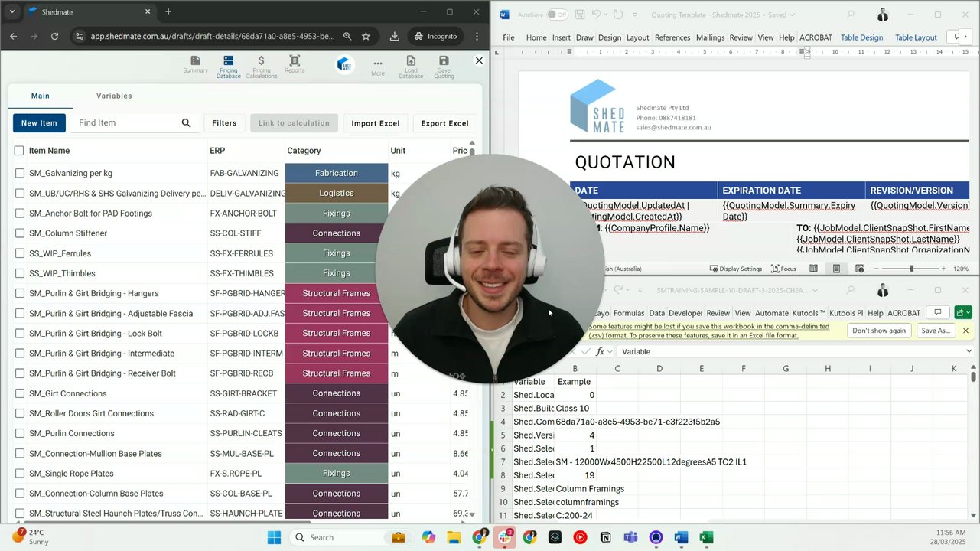Show more Word ribbon tabs arrow
980x551 pixels.
[965, 37]
